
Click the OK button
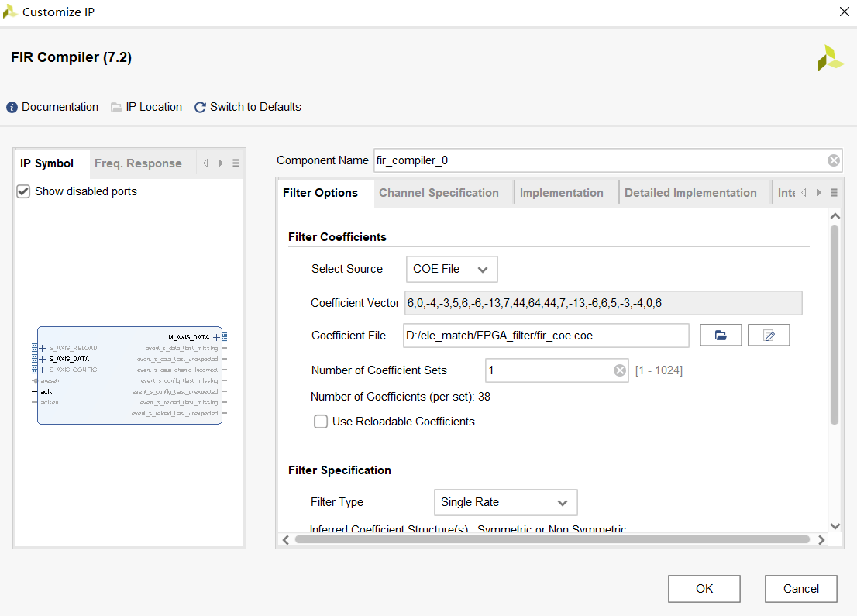pyautogui.click(x=704, y=589)
